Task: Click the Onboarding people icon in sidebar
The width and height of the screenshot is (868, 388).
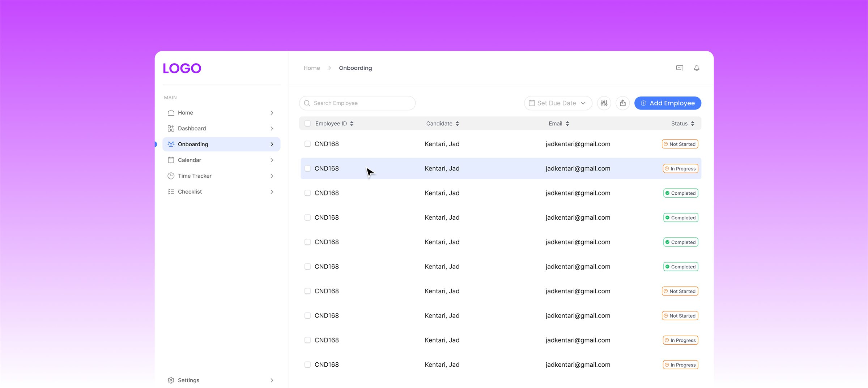Action: 171,144
